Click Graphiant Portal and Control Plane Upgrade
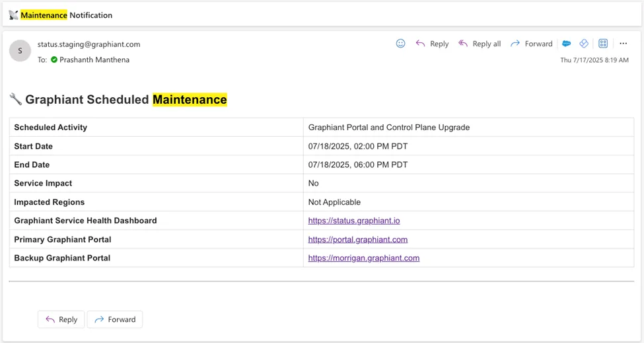This screenshot has width=644, height=343. point(389,128)
